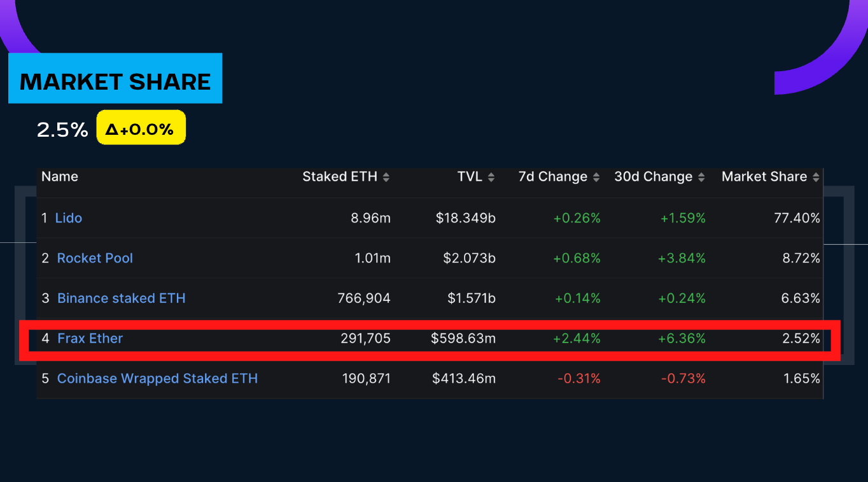Sort by 7d Change using its arrows
The image size is (868, 482).
tap(596, 177)
